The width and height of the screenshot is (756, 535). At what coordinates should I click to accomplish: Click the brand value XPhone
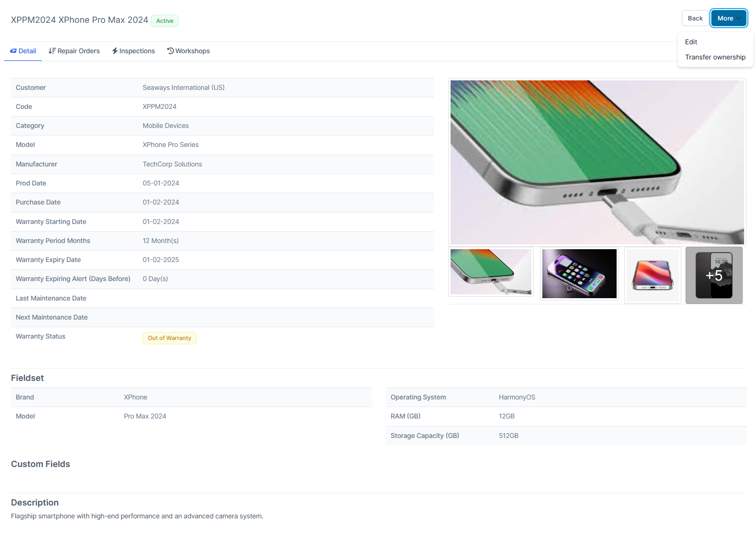(x=136, y=397)
